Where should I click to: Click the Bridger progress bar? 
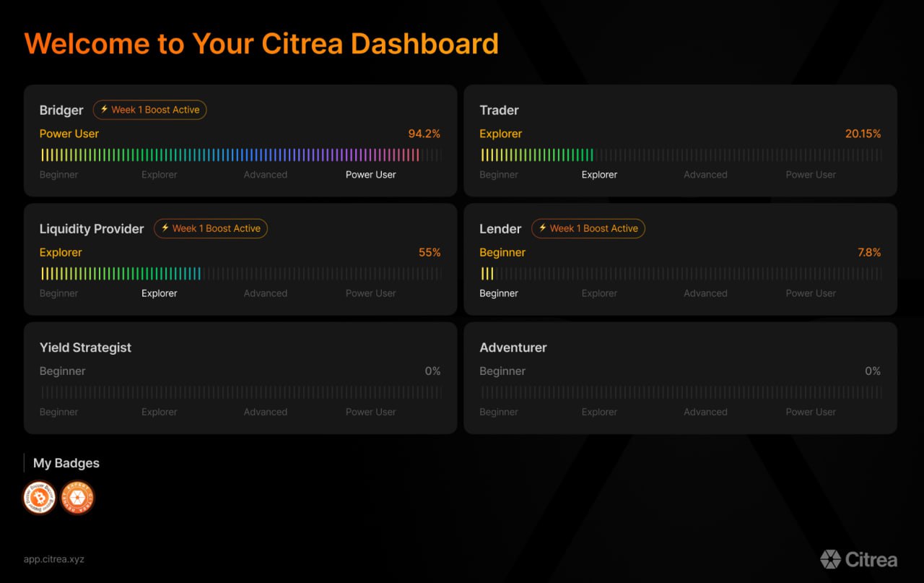[x=240, y=155]
